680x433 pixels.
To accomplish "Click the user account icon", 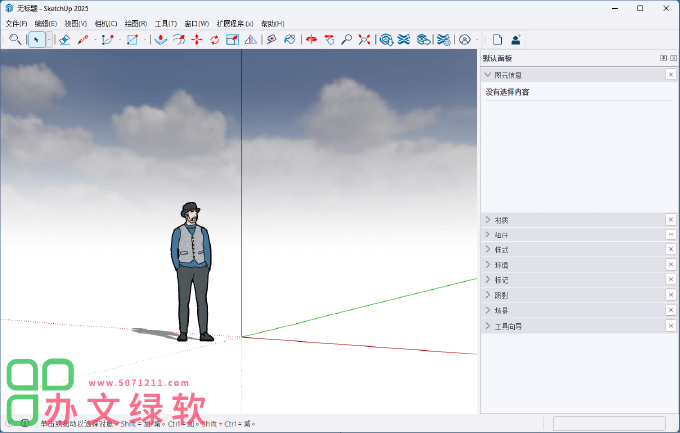I will (x=464, y=40).
